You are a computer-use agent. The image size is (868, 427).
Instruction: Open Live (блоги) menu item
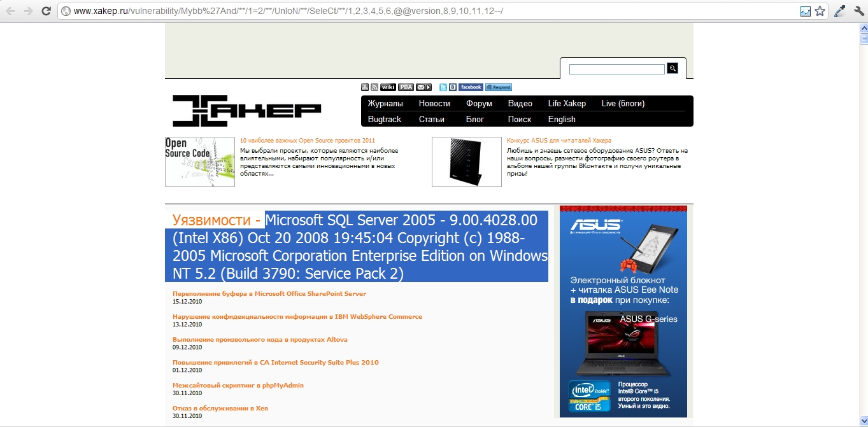(x=623, y=104)
